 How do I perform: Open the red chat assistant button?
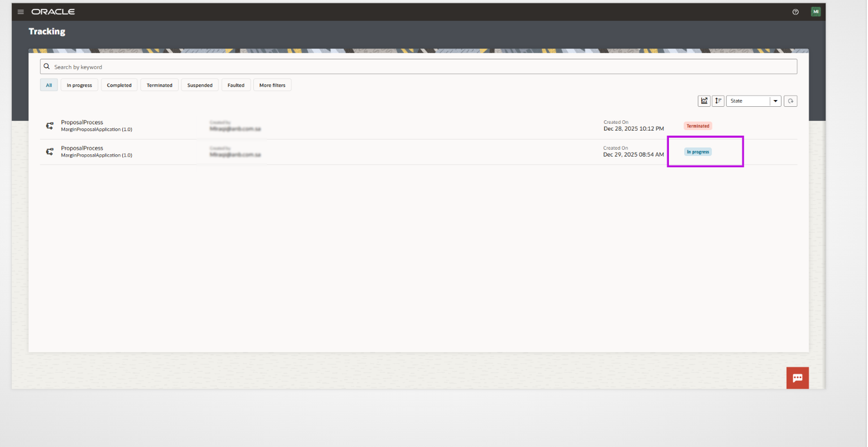[797, 378]
